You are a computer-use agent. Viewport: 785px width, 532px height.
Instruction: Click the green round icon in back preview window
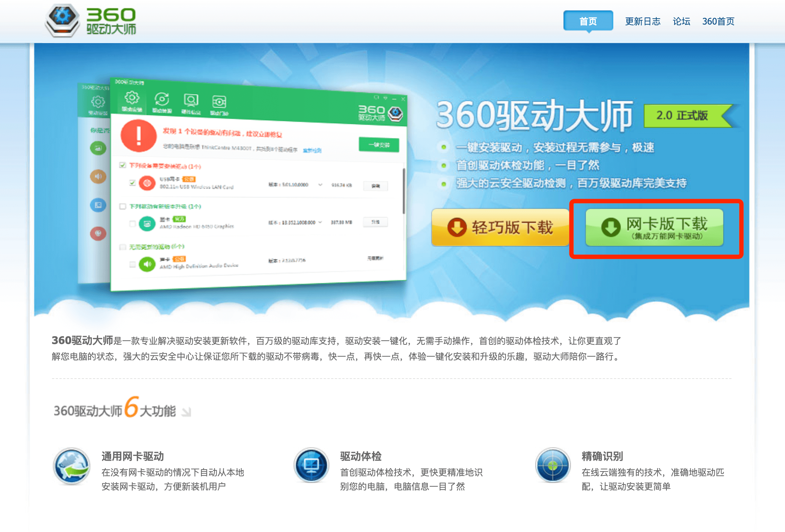(98, 148)
